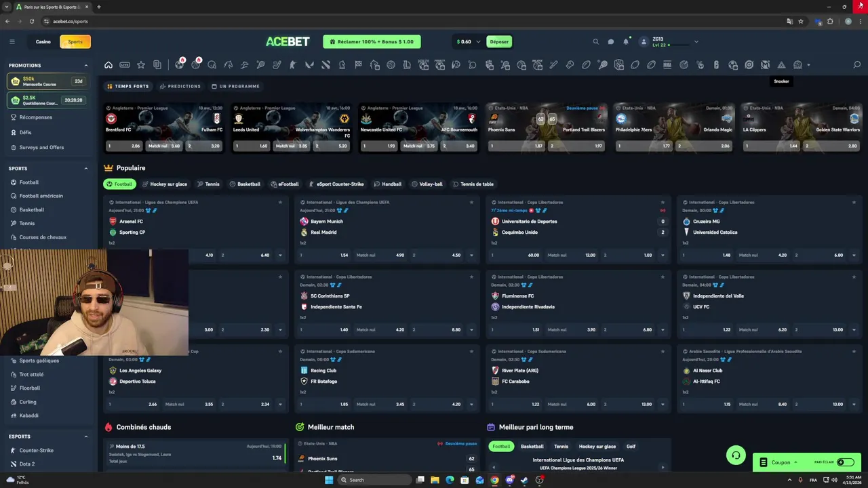Collapse the Esports sidebar section
868x488 pixels.
(x=86, y=436)
